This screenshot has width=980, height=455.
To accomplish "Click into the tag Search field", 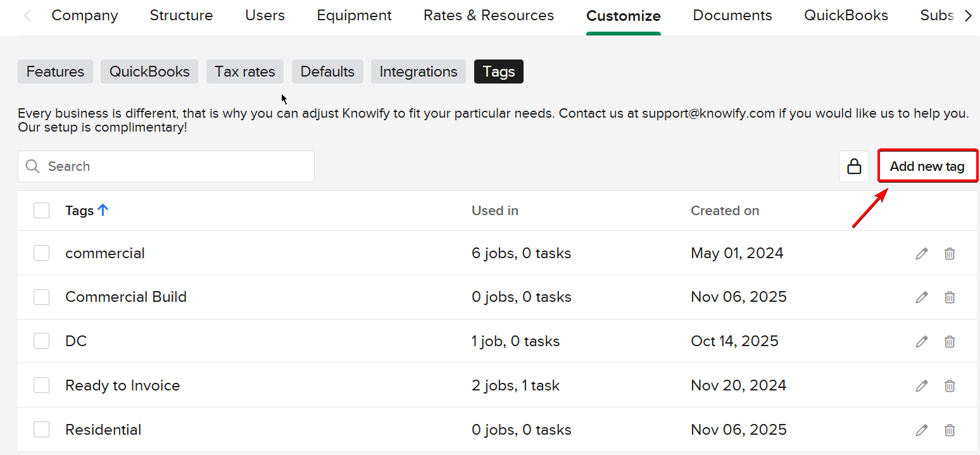I will (x=177, y=166).
